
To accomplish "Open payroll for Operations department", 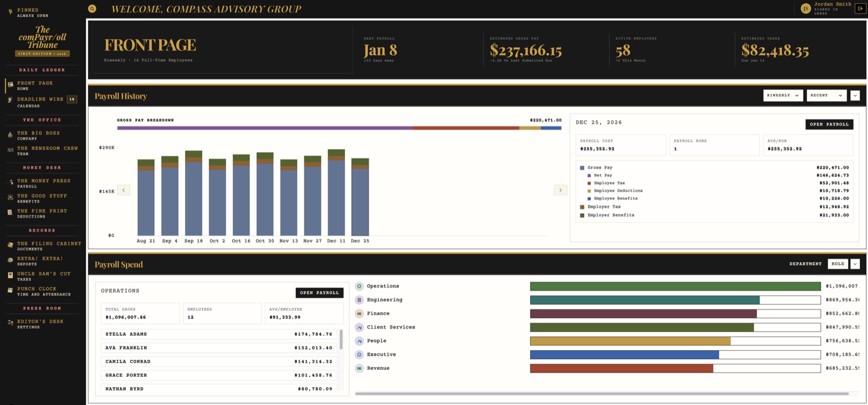I will pyautogui.click(x=319, y=293).
